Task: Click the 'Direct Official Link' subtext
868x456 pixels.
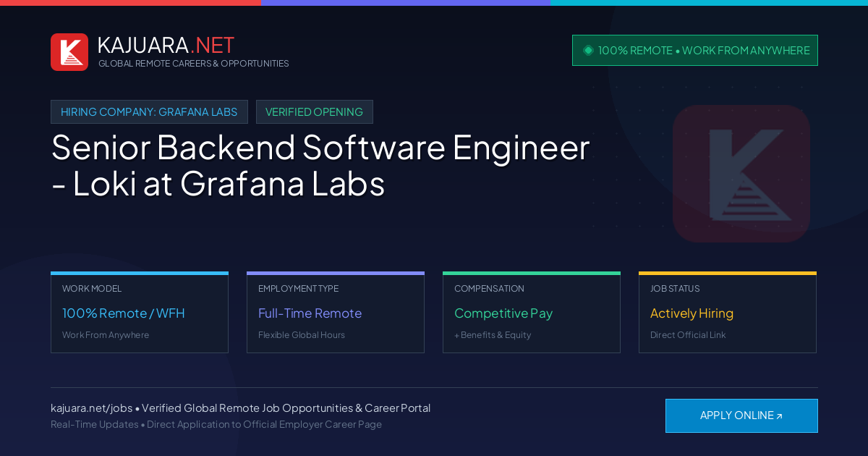Action: pyautogui.click(x=688, y=335)
